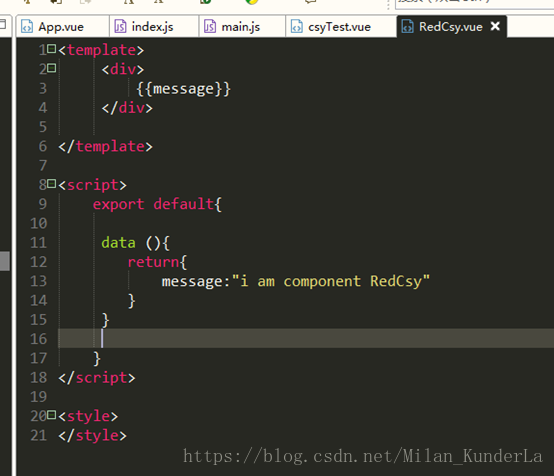
Task: Click the closing </style> tag
Action: [x=93, y=435]
